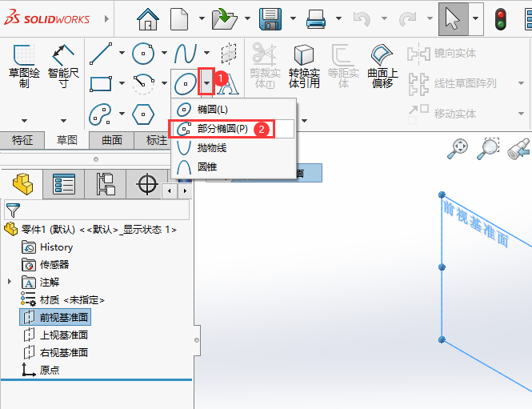Click 等距实体 offset entities tool
532x409 pixels.
pyautogui.click(x=343, y=66)
